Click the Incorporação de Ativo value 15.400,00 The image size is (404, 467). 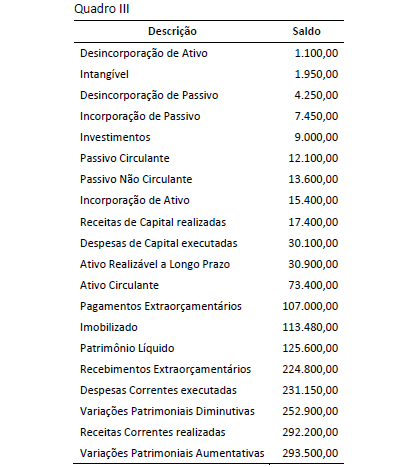coord(313,200)
